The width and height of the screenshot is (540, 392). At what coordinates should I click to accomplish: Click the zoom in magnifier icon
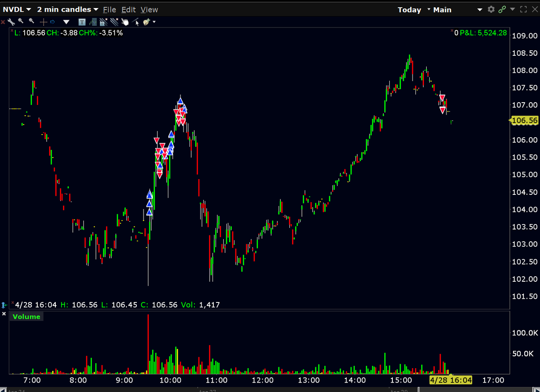[x=21, y=21]
